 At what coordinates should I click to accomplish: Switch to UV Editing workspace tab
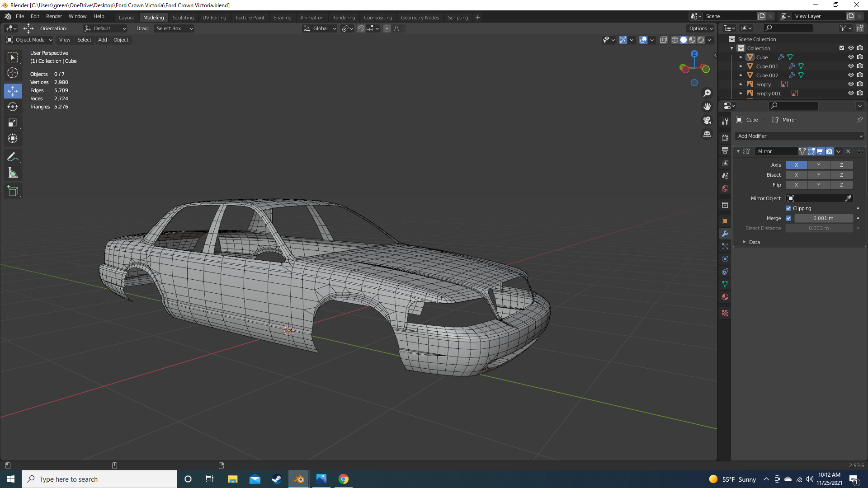(x=214, y=18)
